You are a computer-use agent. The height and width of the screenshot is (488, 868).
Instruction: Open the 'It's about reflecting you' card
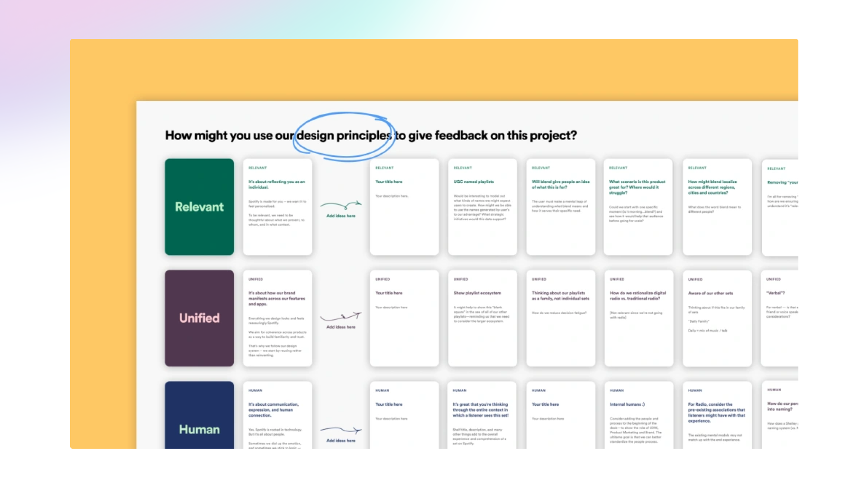[277, 207]
